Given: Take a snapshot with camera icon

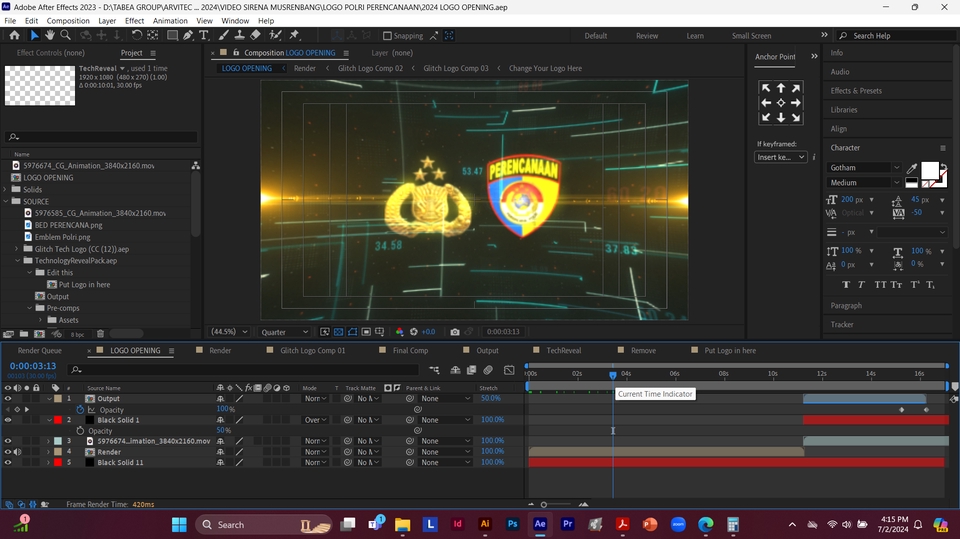Looking at the screenshot, I should (455, 332).
